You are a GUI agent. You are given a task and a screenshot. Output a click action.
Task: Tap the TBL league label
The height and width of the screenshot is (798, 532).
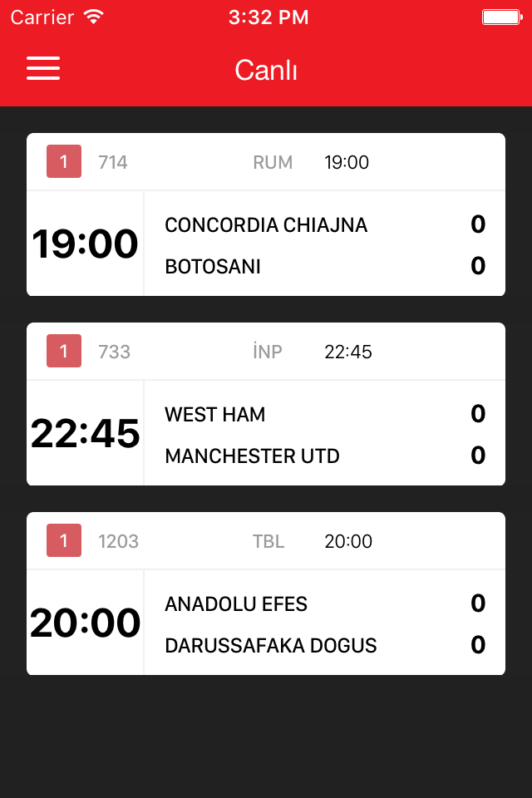point(268,541)
